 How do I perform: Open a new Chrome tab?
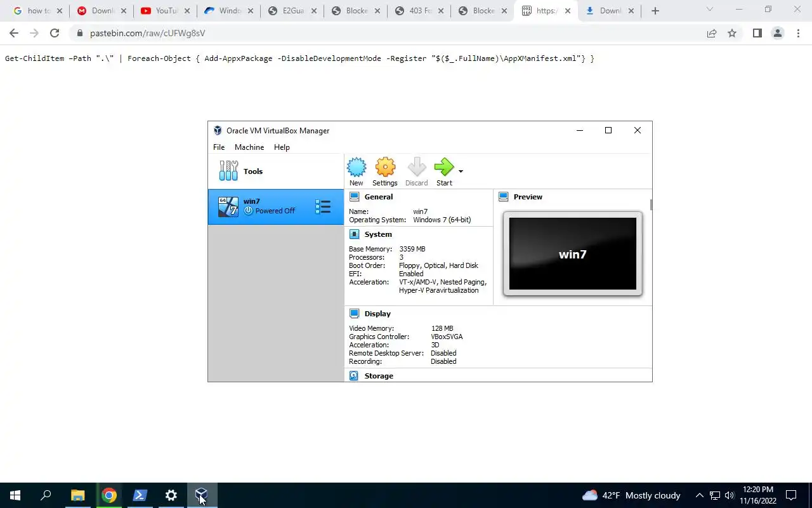pos(655,11)
